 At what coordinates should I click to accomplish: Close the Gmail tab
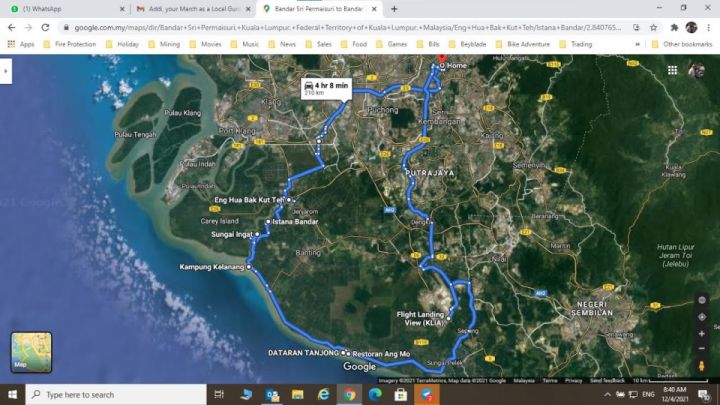click(248, 9)
